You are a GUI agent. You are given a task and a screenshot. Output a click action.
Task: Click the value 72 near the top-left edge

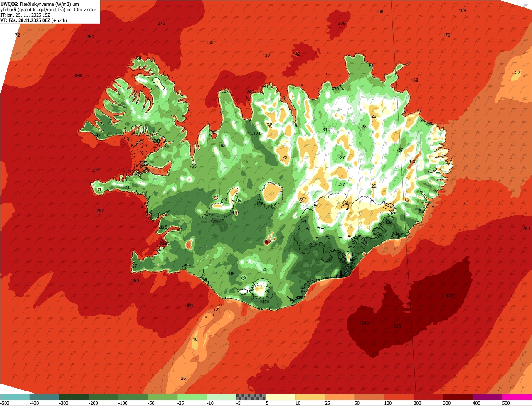[x=17, y=35]
